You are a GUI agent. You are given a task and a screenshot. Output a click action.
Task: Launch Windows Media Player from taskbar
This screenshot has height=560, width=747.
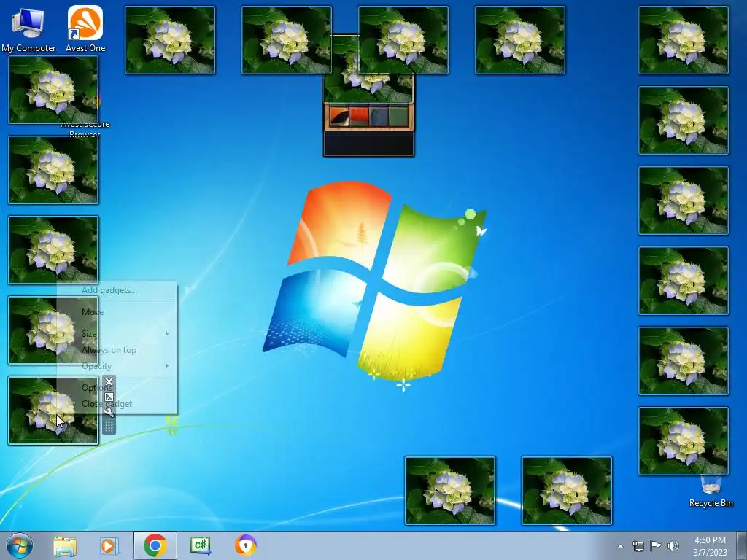click(x=109, y=545)
